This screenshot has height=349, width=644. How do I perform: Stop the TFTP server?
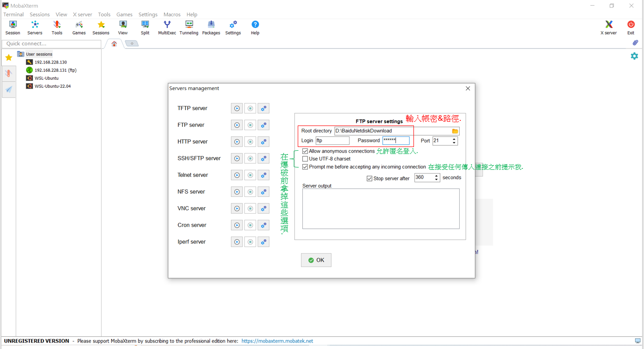tap(250, 108)
